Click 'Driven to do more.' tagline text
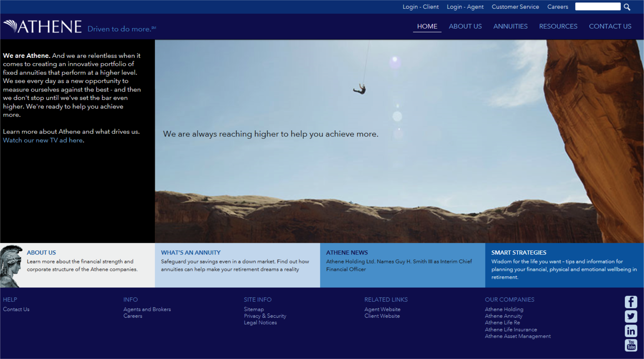Image resolution: width=644 pixels, height=359 pixels. click(x=122, y=29)
